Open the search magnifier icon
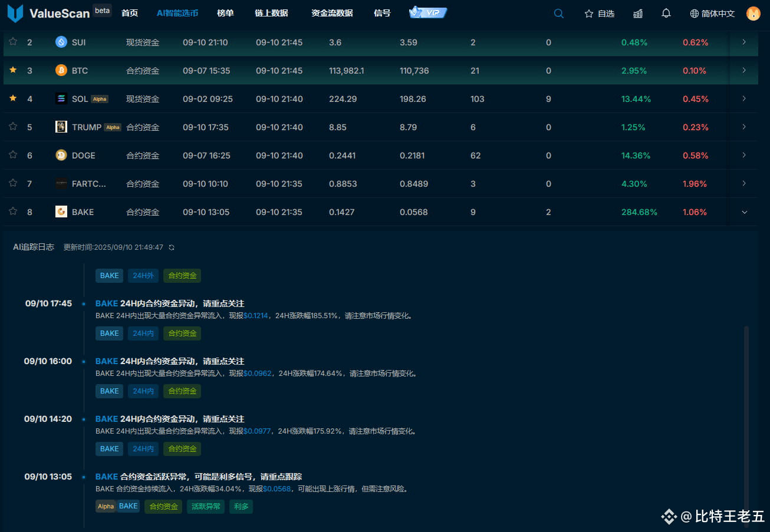The width and height of the screenshot is (770, 532). (x=559, y=13)
